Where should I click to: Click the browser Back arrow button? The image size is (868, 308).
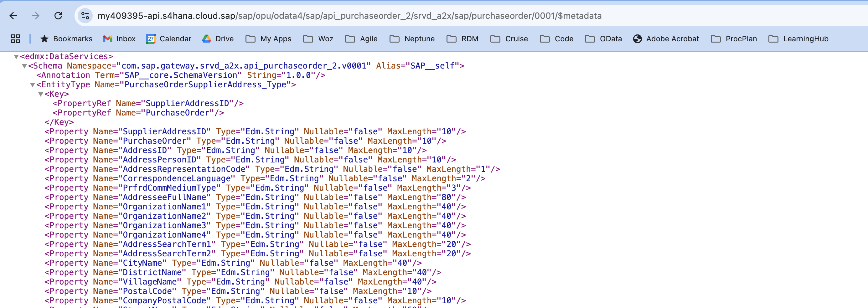tap(13, 16)
